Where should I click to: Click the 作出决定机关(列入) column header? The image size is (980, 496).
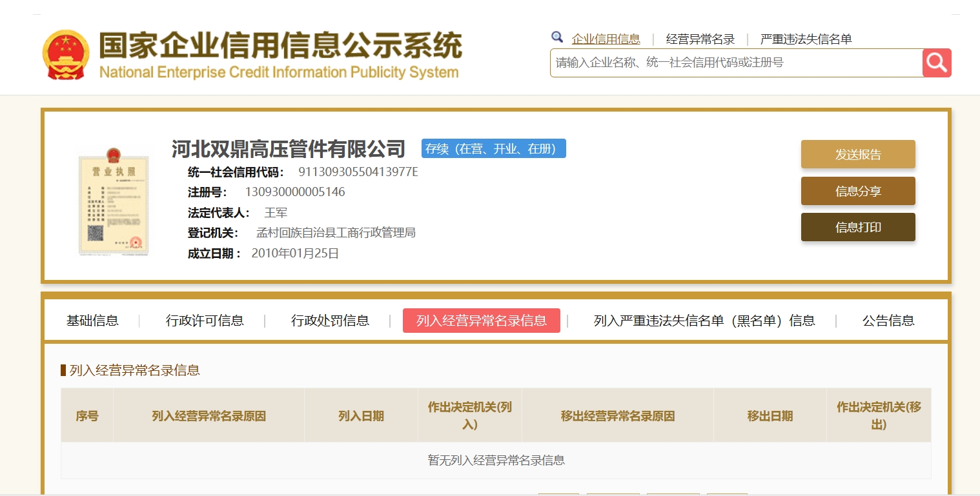[470, 416]
